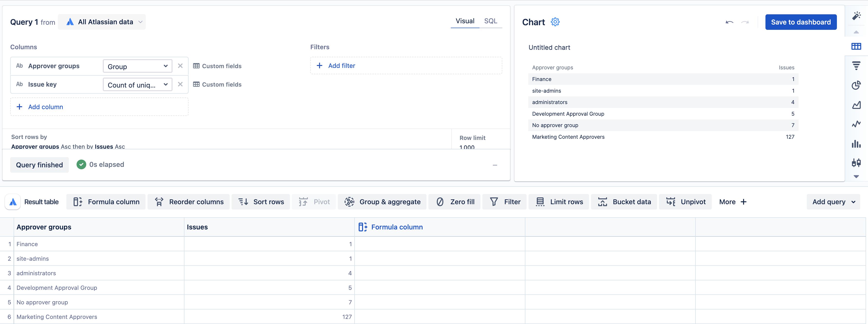The height and width of the screenshot is (324, 868).
Task: Click Save to dashboard button
Action: pos(801,22)
